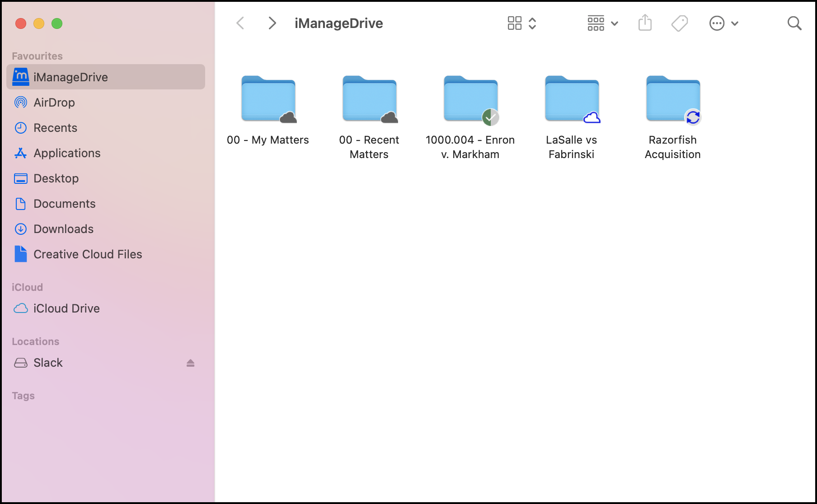Open the Group By dropdown
The image size is (817, 504).
(602, 23)
